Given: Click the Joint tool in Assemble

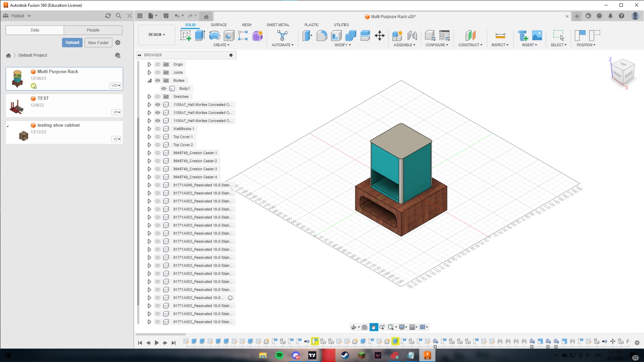Looking at the screenshot, I should 412,36.
